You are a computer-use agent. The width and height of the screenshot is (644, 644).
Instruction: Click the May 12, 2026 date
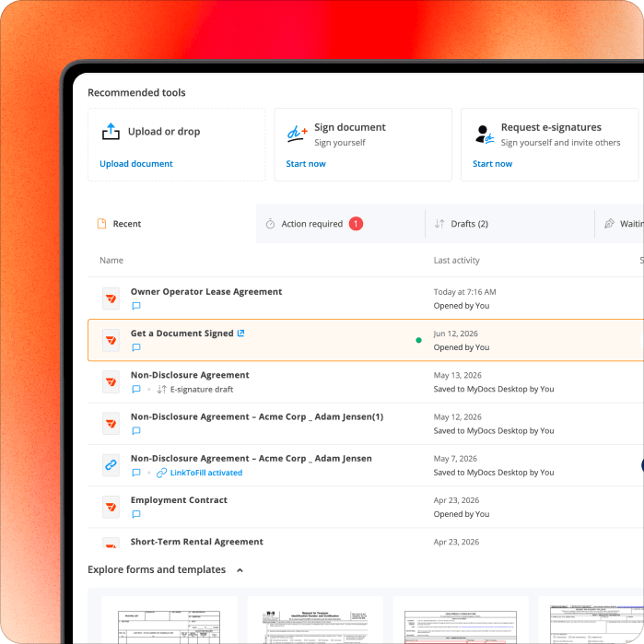point(457,416)
